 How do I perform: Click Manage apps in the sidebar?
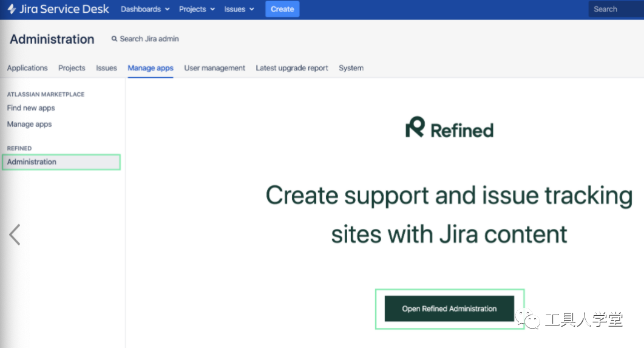click(x=29, y=124)
